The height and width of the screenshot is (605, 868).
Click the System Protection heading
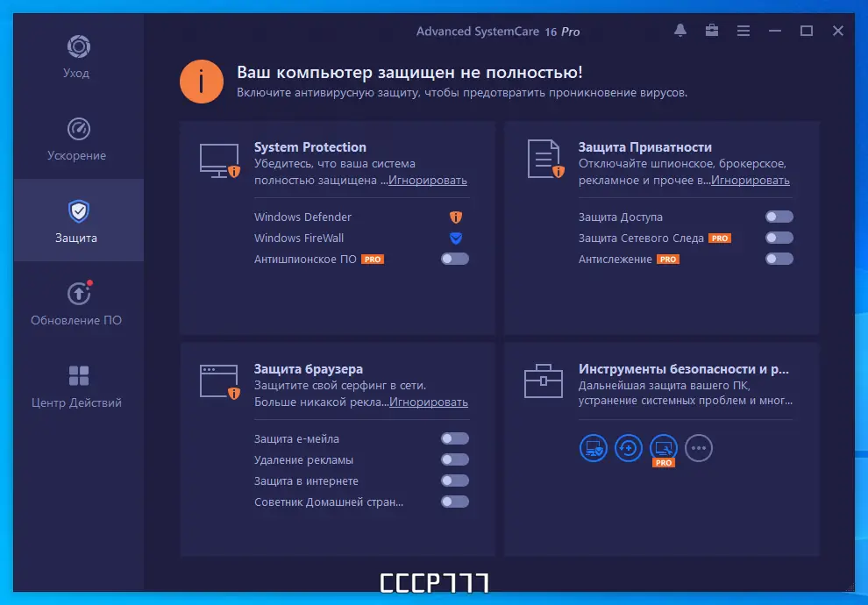pyautogui.click(x=310, y=147)
